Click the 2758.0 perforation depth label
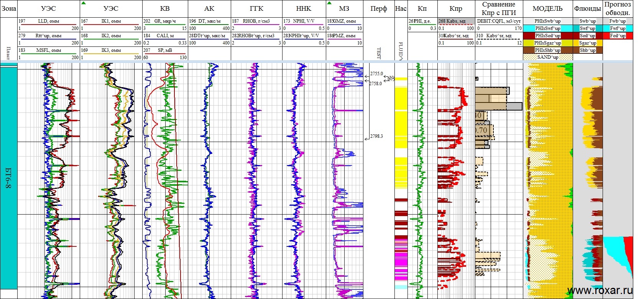The image size is (644, 299). 376,83
